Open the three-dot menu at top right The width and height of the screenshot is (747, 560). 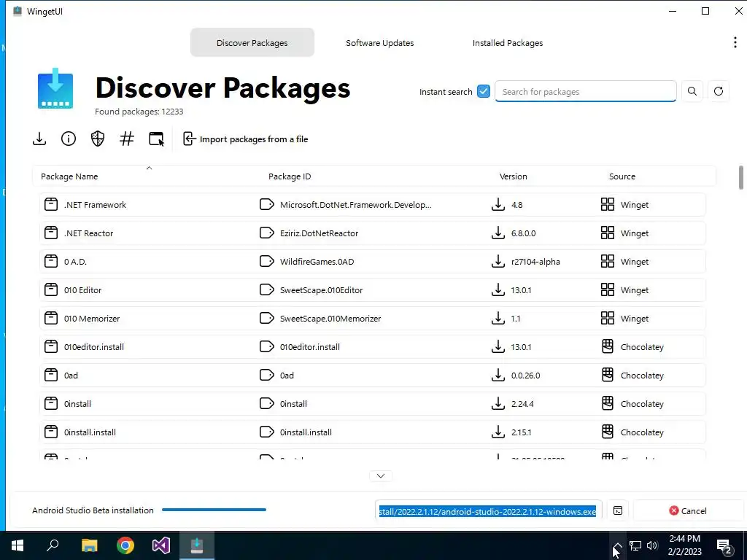coord(735,42)
